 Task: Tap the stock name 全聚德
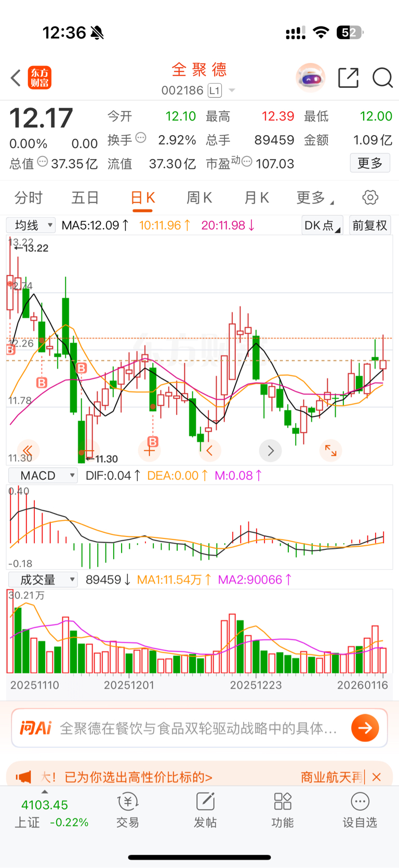coord(199,69)
